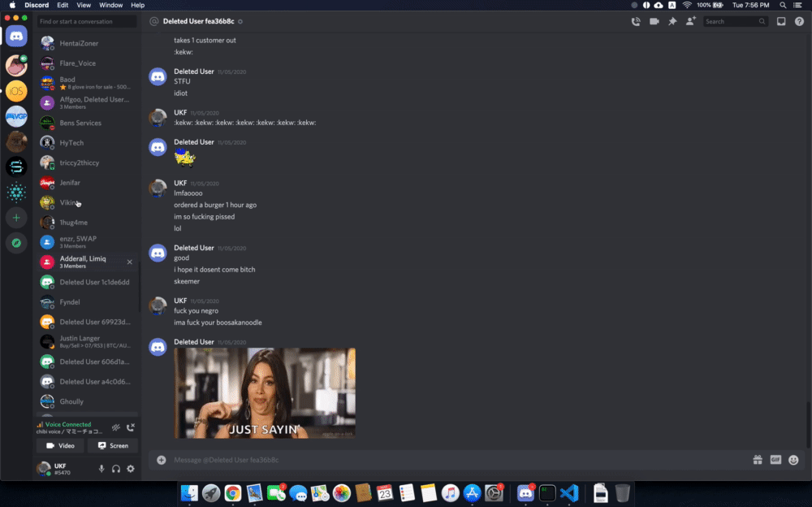Viewport: 812px width, 507px height.
Task: Click the attach file plus button
Action: tap(162, 460)
